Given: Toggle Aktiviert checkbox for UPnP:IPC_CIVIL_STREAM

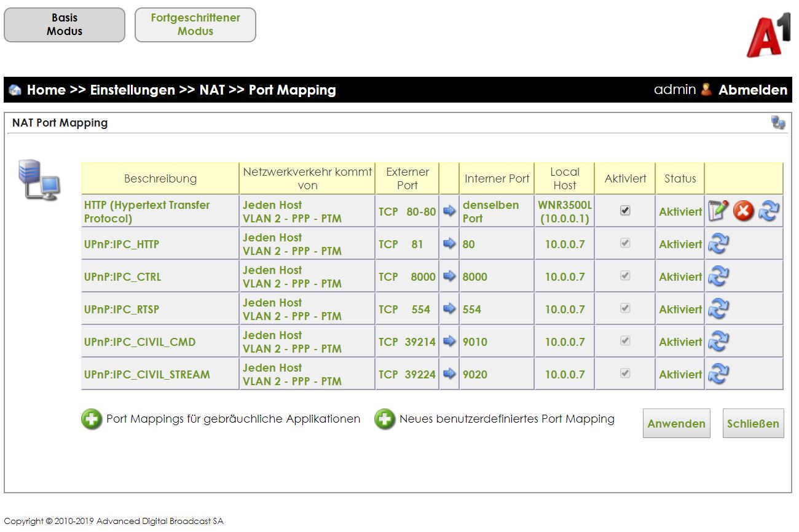Looking at the screenshot, I should [625, 373].
